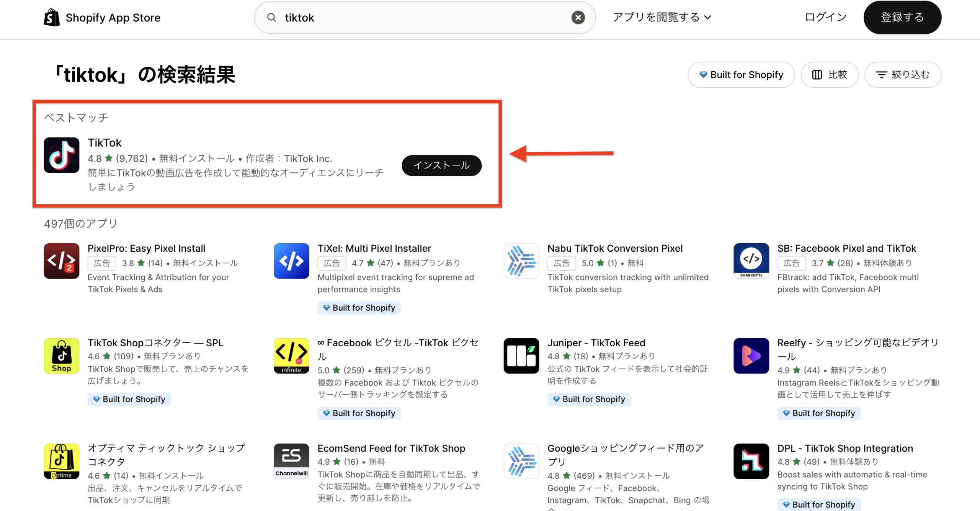Click the Nabu TikTok Conversion Pixel icon

coord(521,261)
